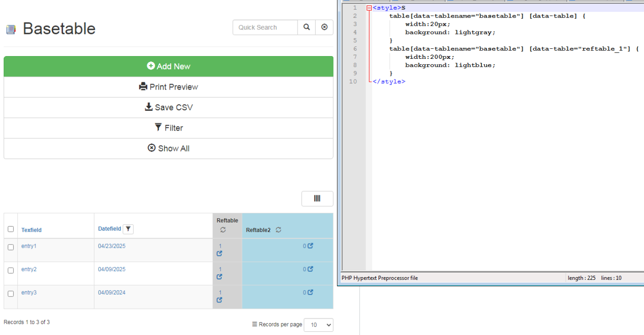
Task: Click the 'background: lightblue;' code line
Action: coord(450,65)
